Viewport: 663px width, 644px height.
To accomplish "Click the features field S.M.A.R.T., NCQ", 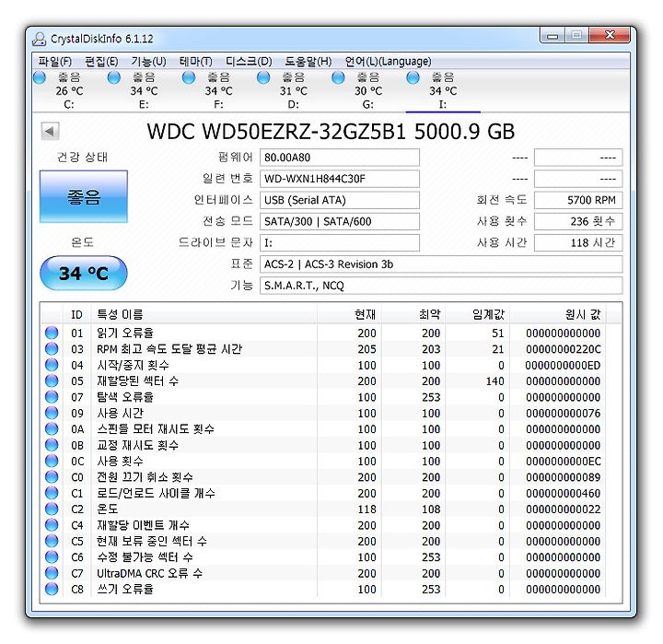I will coord(441,286).
